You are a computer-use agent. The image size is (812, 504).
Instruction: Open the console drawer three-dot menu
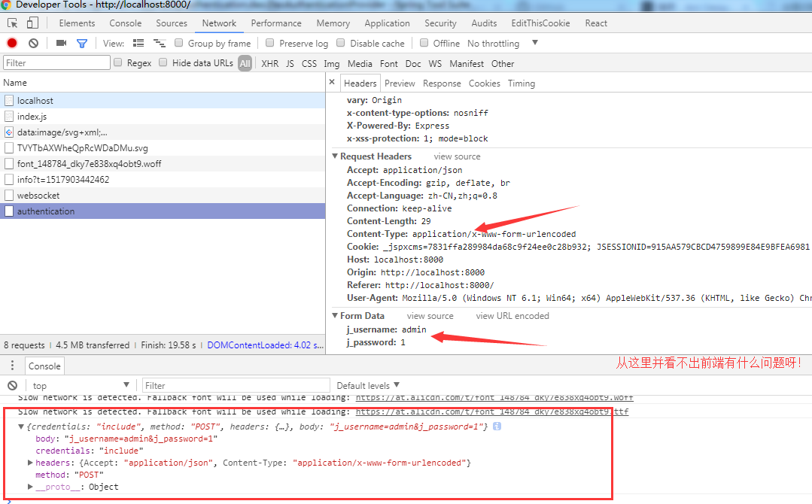13,366
